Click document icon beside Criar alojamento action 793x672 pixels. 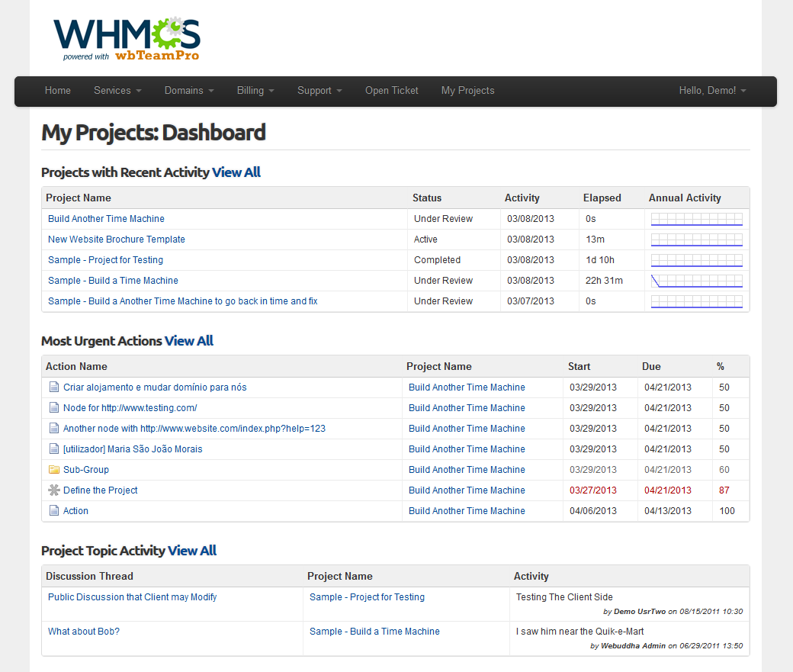click(x=53, y=387)
